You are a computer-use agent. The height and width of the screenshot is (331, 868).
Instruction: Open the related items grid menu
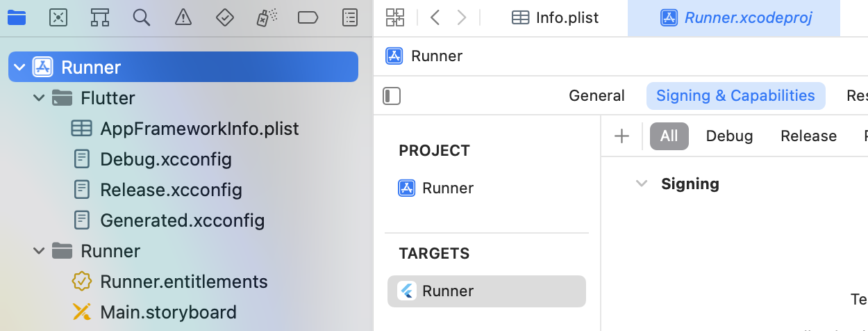395,17
